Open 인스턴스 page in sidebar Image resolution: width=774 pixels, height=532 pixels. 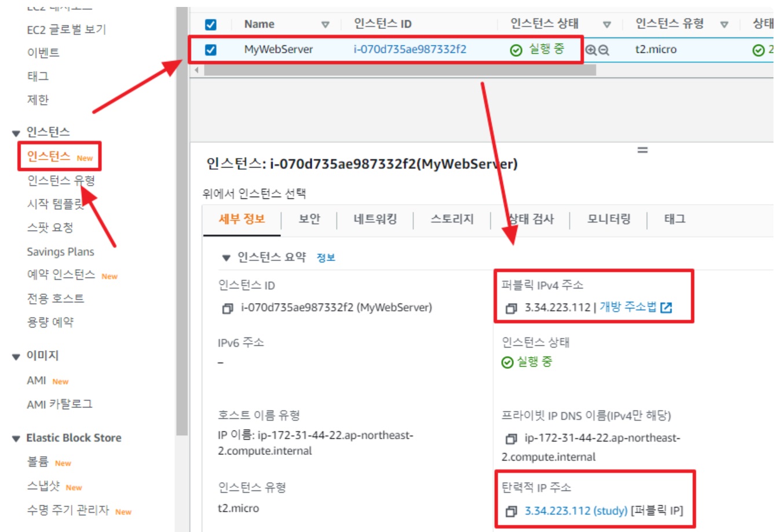(x=49, y=156)
